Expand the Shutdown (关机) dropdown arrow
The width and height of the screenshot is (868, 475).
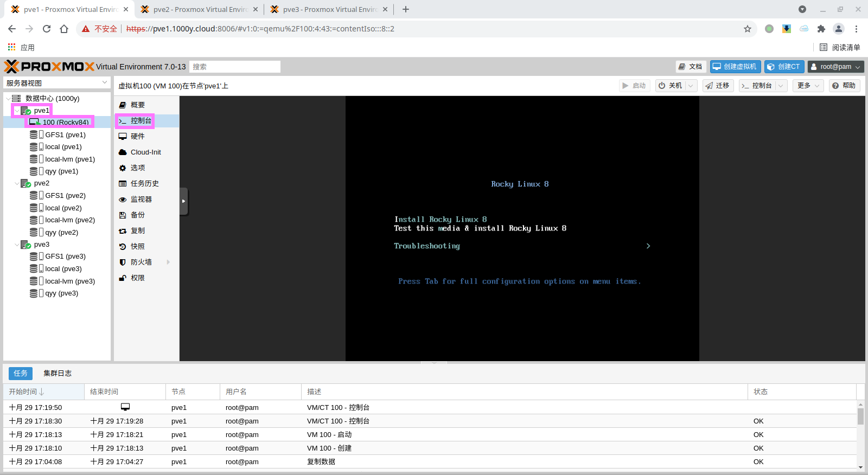[691, 86]
